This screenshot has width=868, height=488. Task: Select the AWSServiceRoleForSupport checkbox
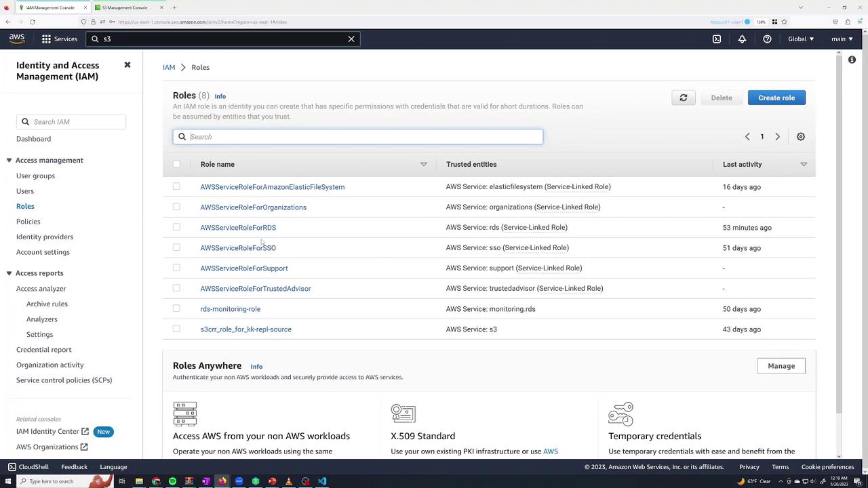[176, 268]
